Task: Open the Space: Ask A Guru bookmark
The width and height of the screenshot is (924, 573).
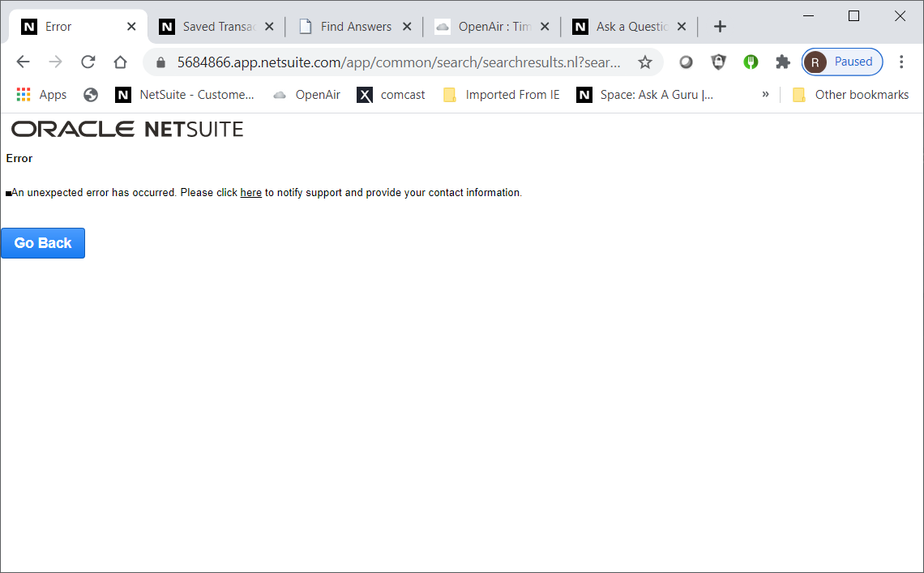Action: click(x=645, y=95)
